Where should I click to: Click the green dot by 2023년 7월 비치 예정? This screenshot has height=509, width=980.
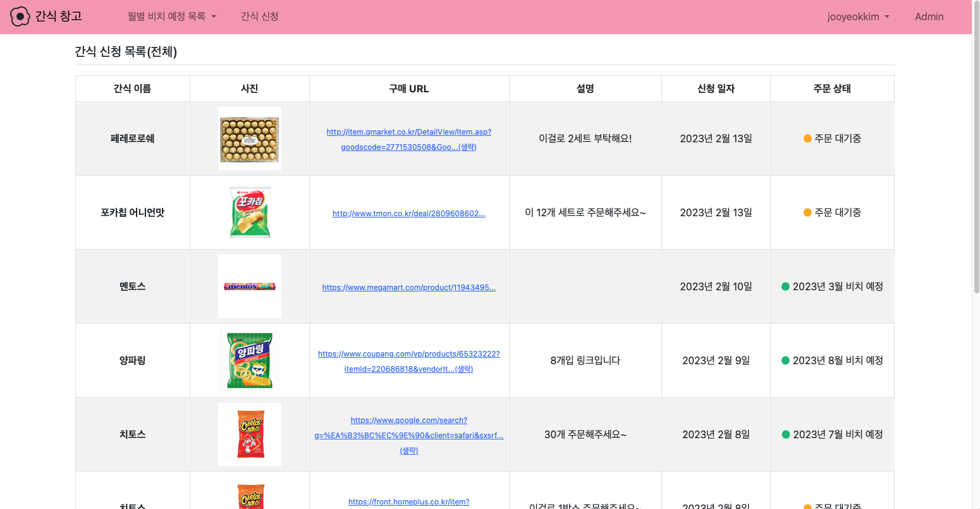tap(786, 434)
